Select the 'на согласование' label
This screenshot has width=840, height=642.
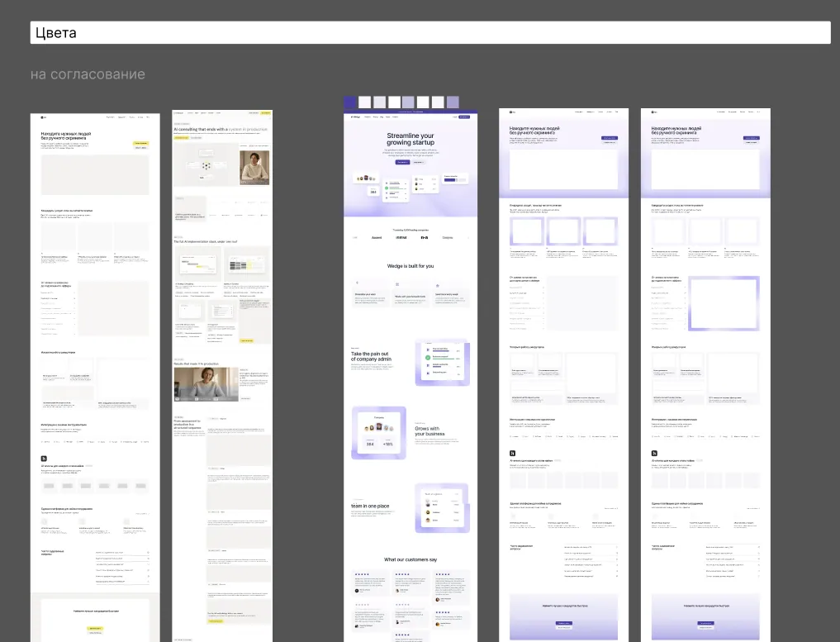click(88, 74)
